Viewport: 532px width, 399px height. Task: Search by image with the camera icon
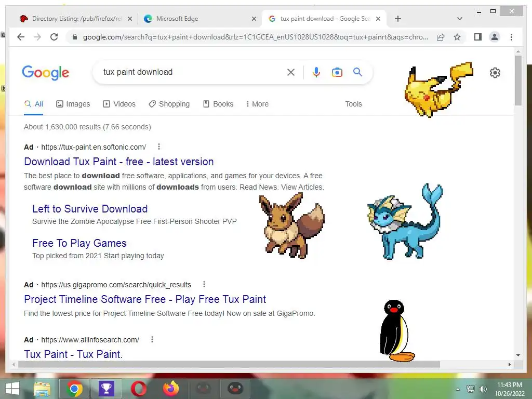pos(337,72)
